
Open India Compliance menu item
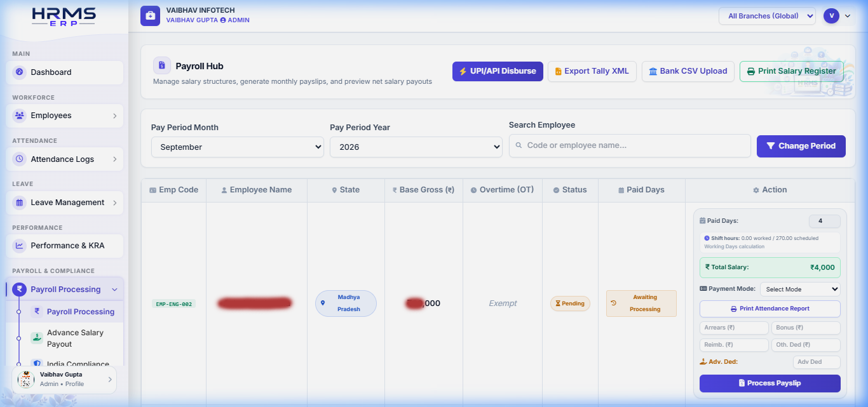74,363
